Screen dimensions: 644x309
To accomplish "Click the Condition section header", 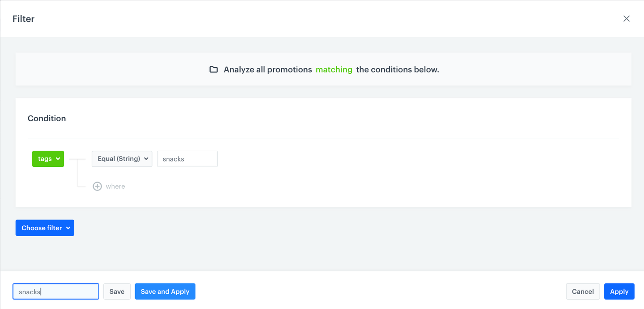I will 47,118.
